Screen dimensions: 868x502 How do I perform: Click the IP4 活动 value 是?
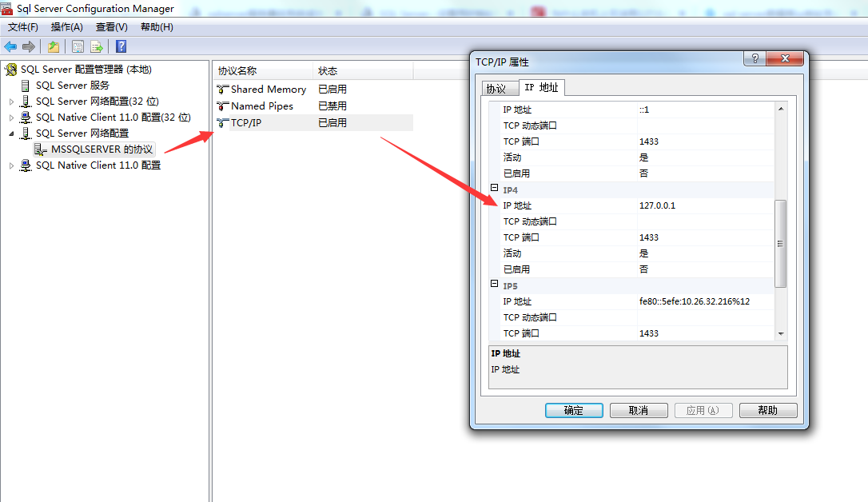[643, 253]
